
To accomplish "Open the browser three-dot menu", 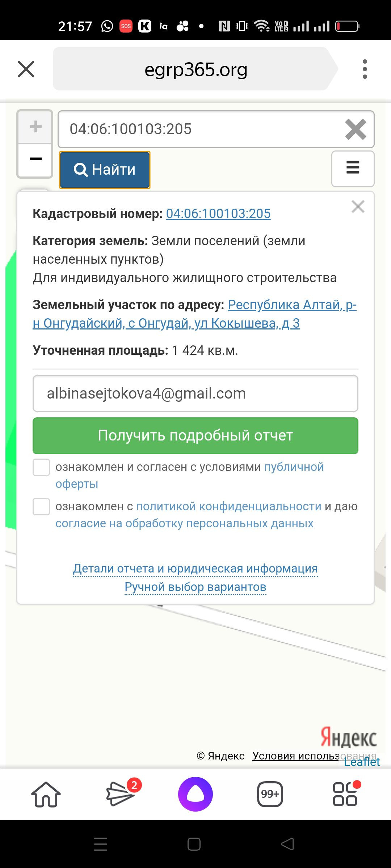I will coord(365,69).
